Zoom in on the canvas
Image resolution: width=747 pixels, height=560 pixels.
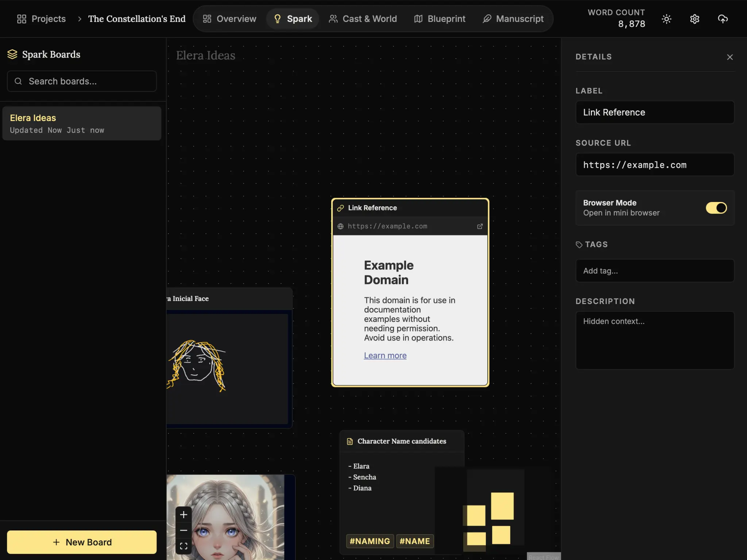pyautogui.click(x=183, y=514)
